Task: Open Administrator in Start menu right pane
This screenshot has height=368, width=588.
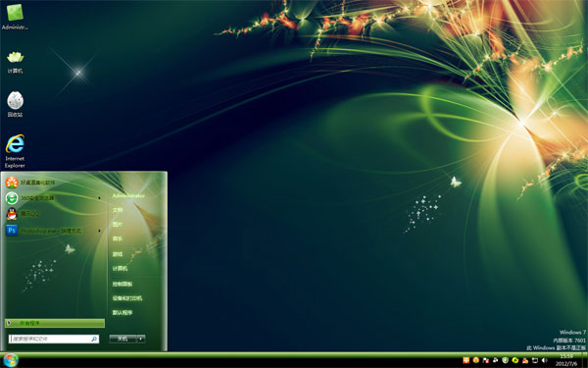Action: click(128, 195)
